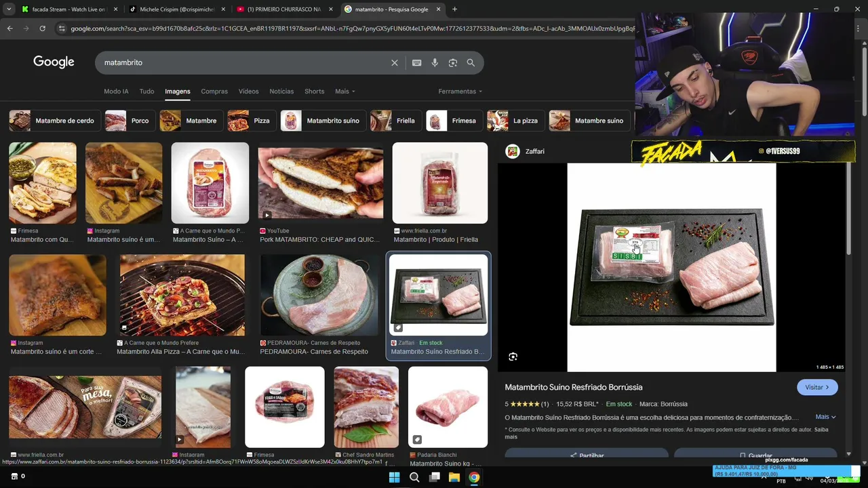The height and width of the screenshot is (488, 868).
Task: Start voice search with the microphone icon
Action: 435,62
